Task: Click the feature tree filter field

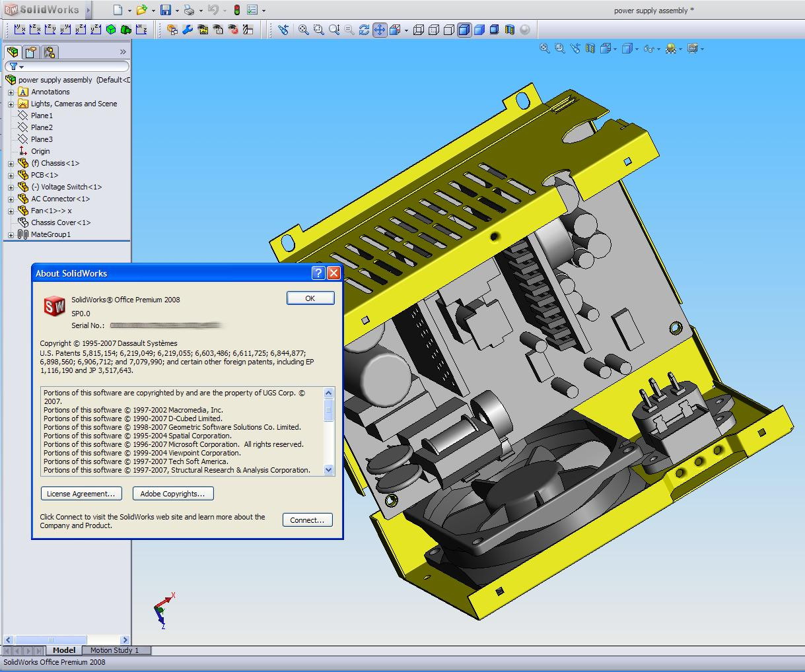Action: [67, 66]
